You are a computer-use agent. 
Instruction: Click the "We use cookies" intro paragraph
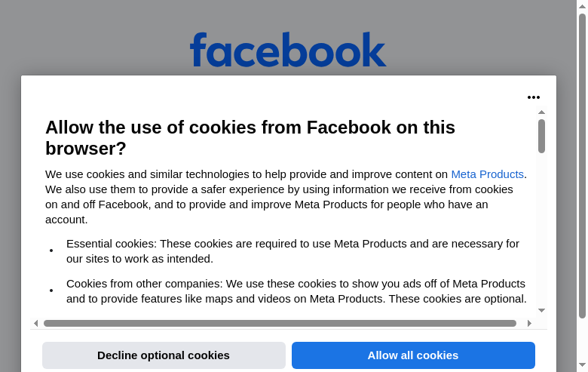pos(286,197)
